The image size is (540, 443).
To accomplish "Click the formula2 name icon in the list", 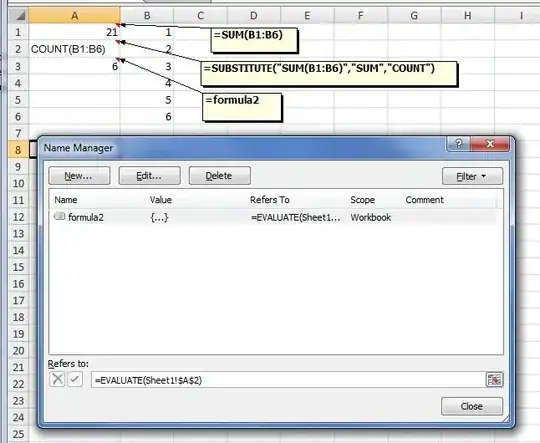I will click(x=59, y=216).
